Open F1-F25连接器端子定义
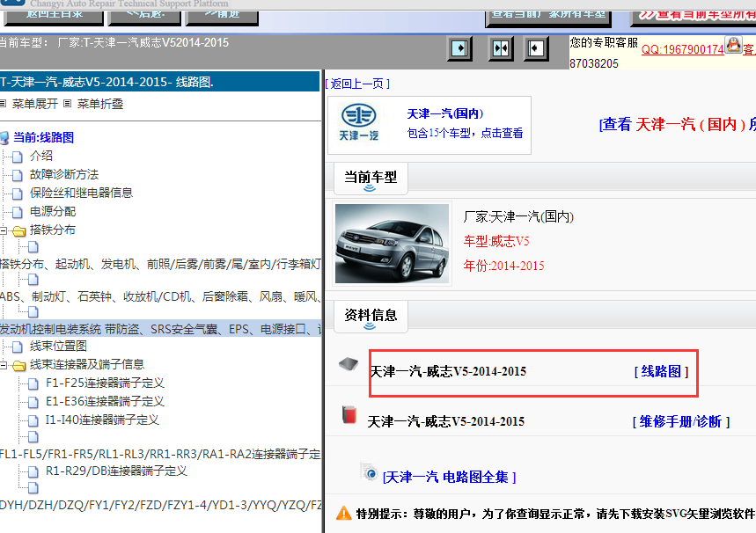Image resolution: width=756 pixels, height=533 pixels. pyautogui.click(x=105, y=383)
